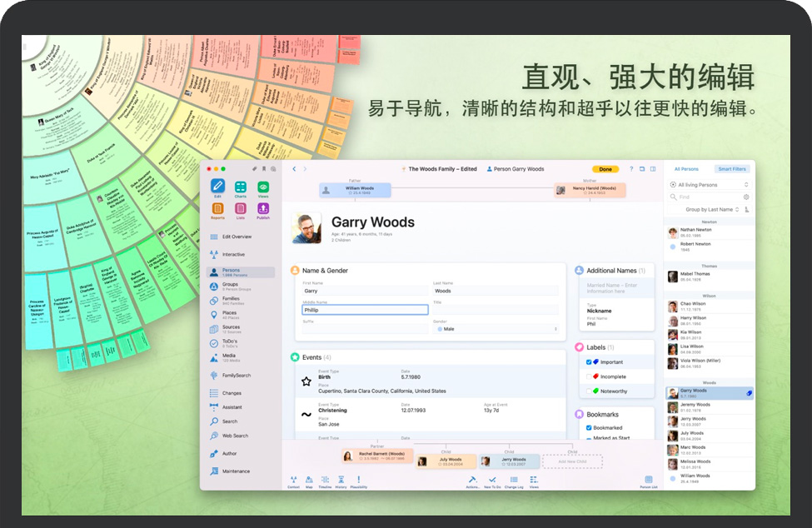Toggle the Bookmarked checkbox

pos(589,428)
